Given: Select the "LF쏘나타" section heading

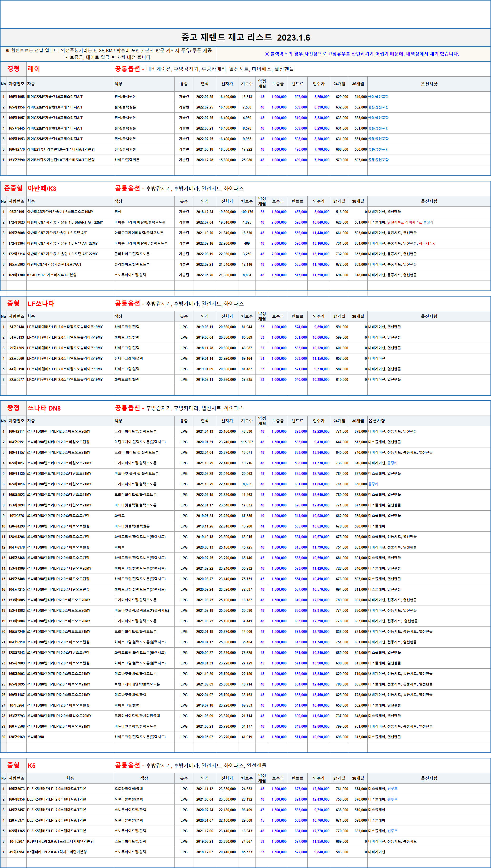Looking at the screenshot, I should [x=41, y=304].
